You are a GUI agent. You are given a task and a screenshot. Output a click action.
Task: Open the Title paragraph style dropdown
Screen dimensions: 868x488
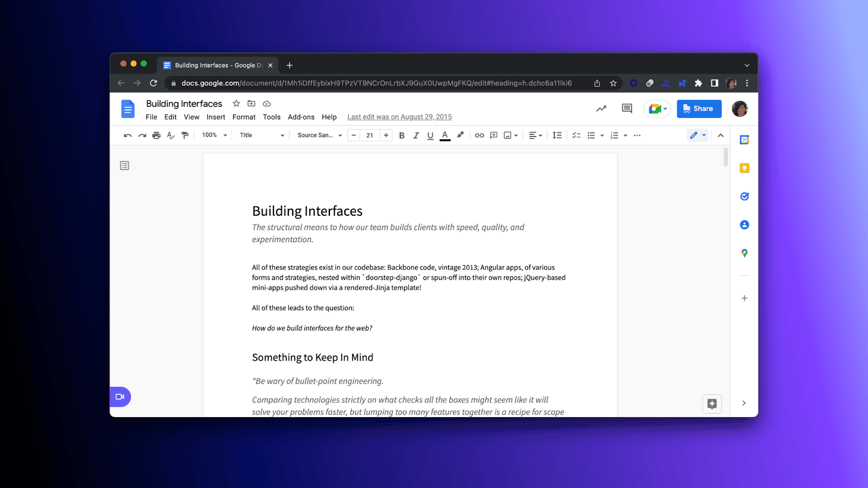262,135
